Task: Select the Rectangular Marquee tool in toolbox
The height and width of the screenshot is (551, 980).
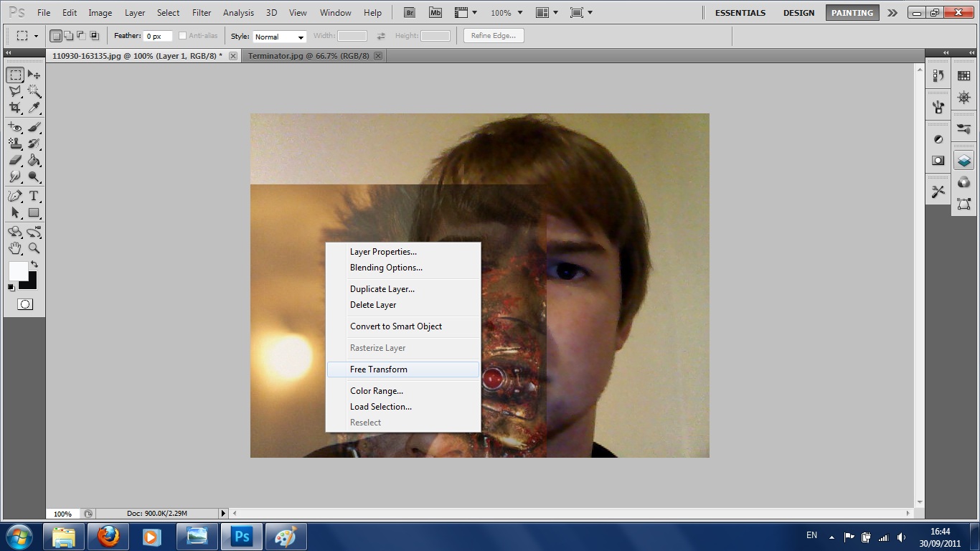Action: pyautogui.click(x=15, y=75)
